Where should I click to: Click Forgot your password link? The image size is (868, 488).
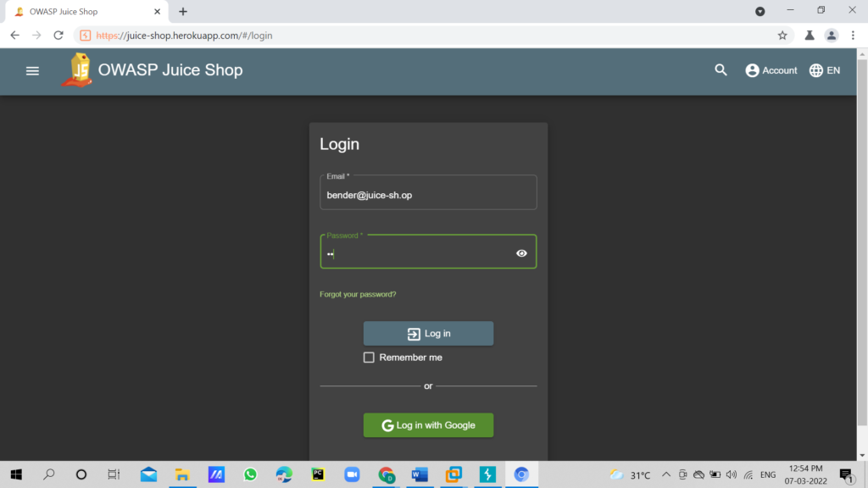pyautogui.click(x=358, y=294)
